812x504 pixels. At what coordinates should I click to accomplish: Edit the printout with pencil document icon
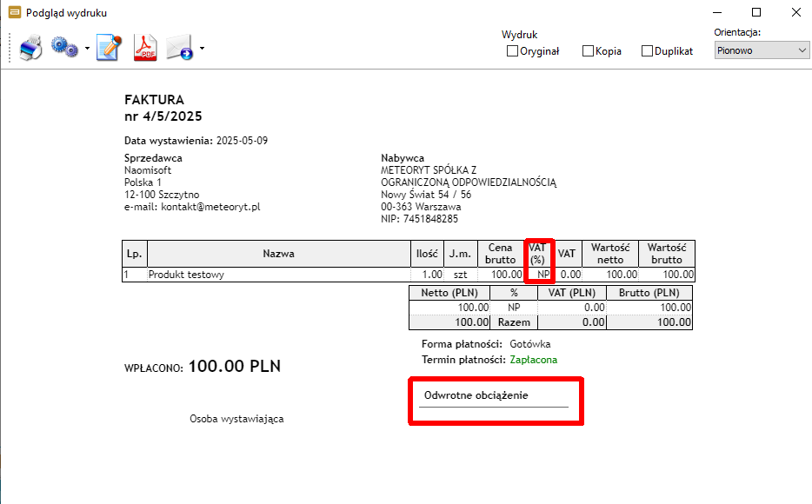coord(109,48)
